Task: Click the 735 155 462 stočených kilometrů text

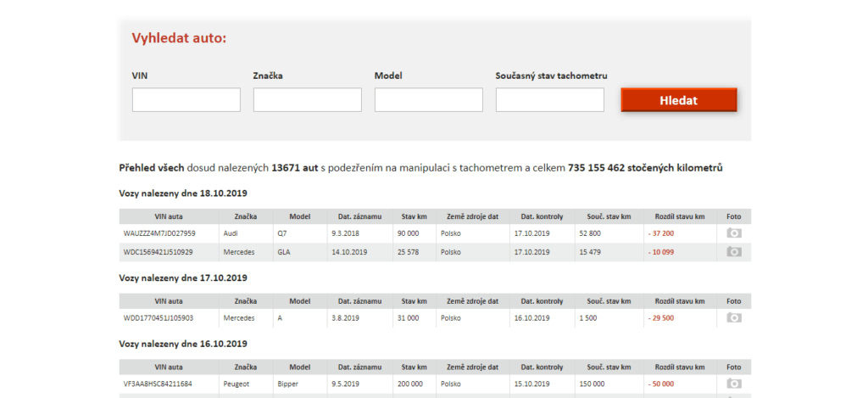Action: [645, 167]
